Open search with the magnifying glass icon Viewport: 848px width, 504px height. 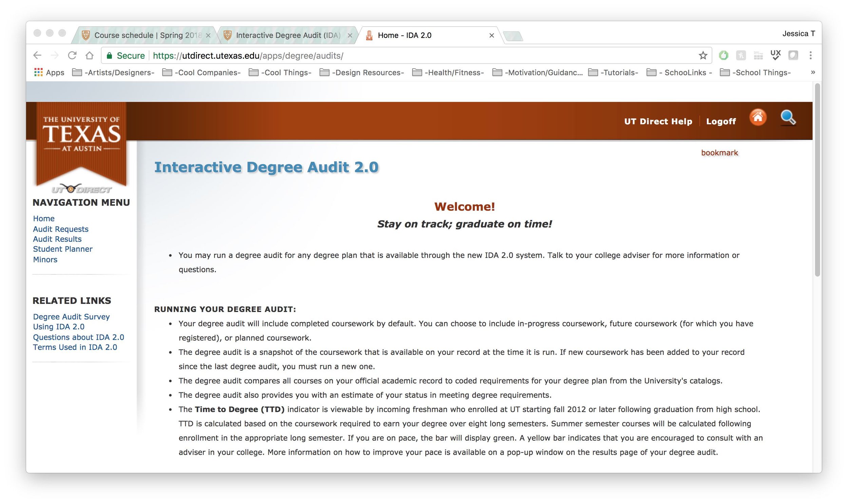click(x=788, y=118)
